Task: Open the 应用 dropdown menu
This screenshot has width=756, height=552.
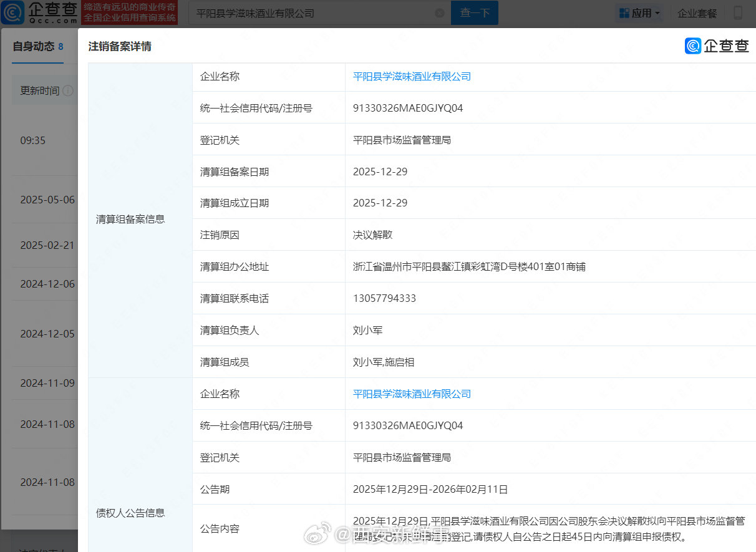Action: click(x=639, y=13)
